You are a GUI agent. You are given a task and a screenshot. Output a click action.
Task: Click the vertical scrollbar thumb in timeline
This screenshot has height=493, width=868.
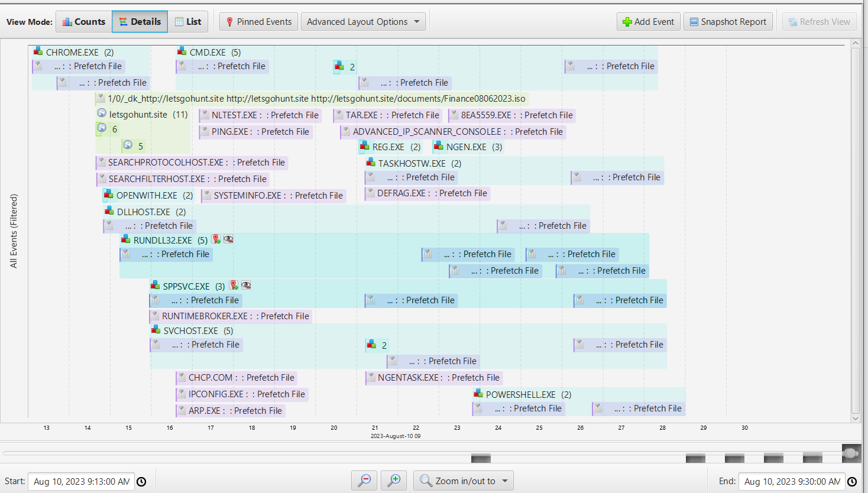pyautogui.click(x=856, y=231)
